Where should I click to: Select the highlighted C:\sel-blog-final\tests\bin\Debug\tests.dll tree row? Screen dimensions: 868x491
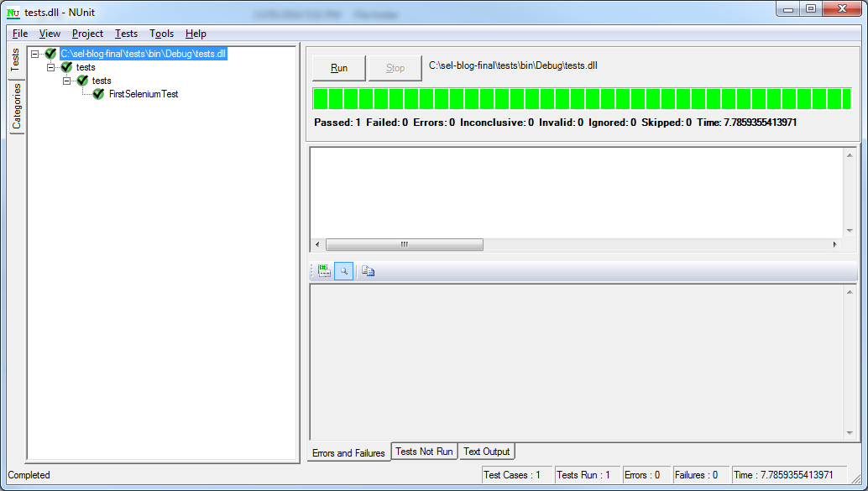[x=144, y=54]
